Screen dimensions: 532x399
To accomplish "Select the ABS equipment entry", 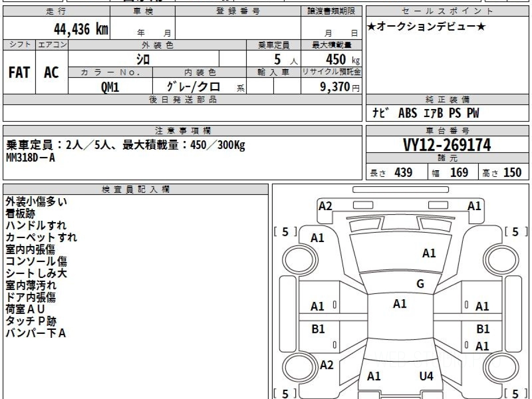I will (x=408, y=113).
